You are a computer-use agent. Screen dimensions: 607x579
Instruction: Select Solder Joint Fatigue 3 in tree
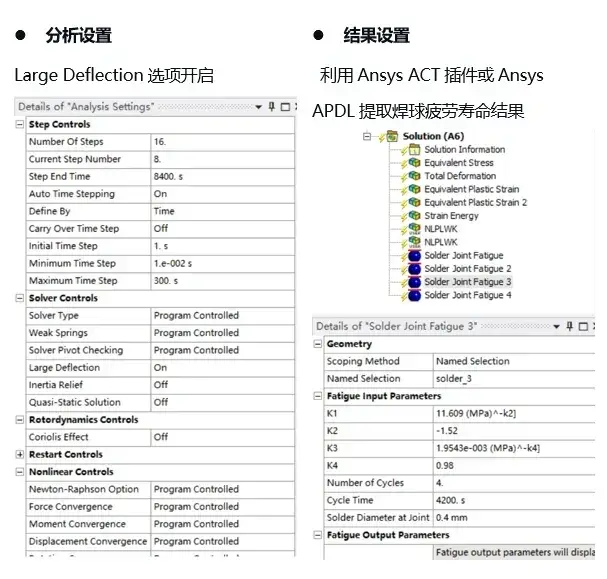[468, 282]
